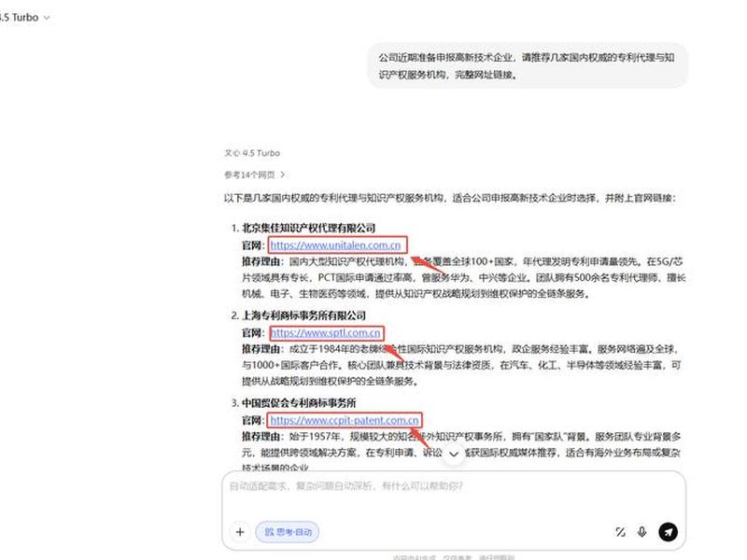Click the scroll-to-bottom chevron button
The height and width of the screenshot is (560, 747).
click(454, 454)
